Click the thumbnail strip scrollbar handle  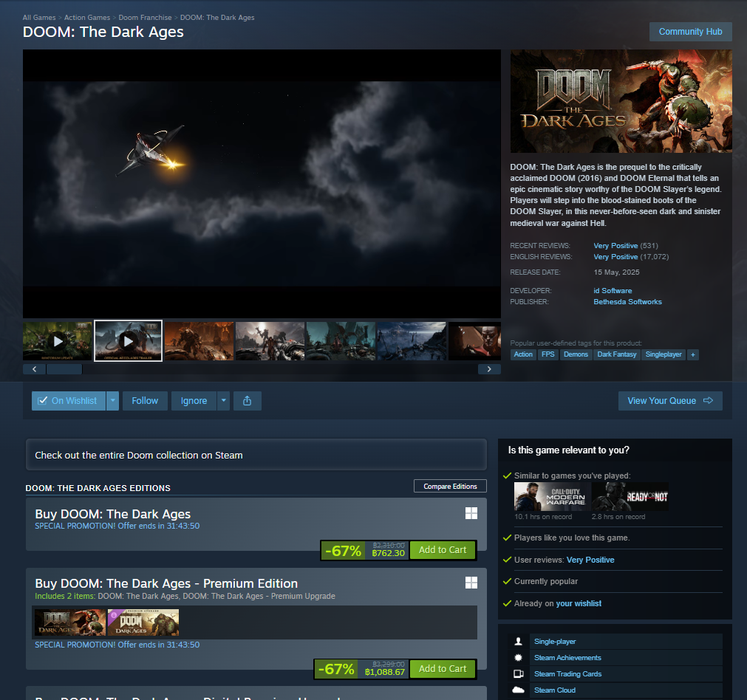pos(64,369)
